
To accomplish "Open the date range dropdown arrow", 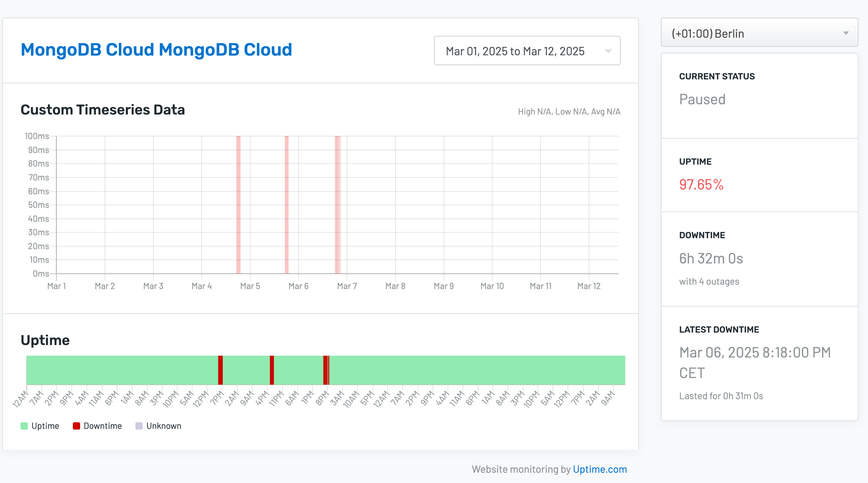I will click(x=608, y=51).
